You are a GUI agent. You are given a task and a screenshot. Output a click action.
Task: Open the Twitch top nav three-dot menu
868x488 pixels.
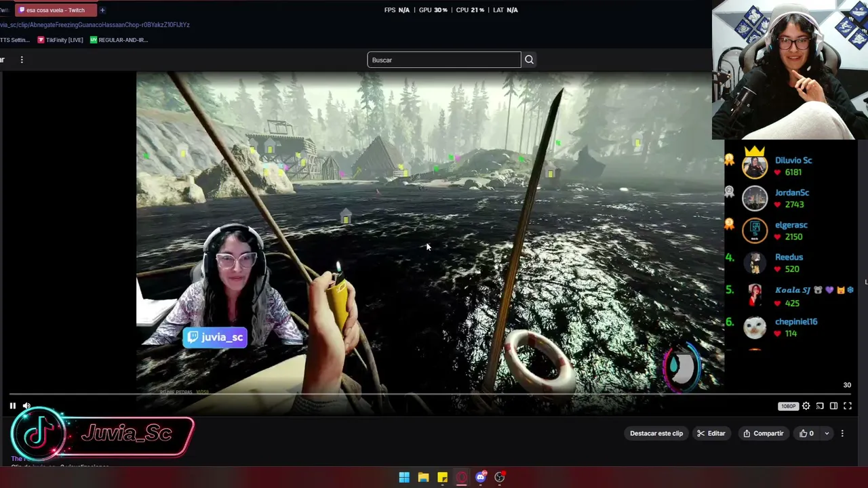point(22,60)
